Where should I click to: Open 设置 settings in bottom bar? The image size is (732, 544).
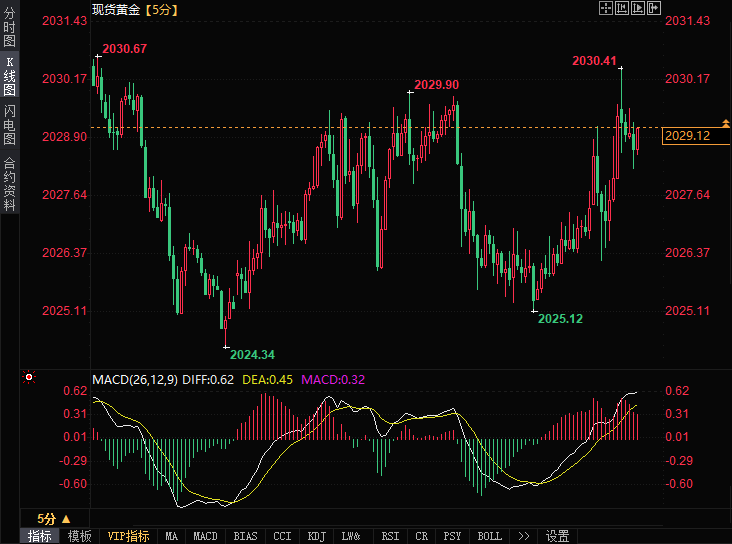tap(558, 536)
